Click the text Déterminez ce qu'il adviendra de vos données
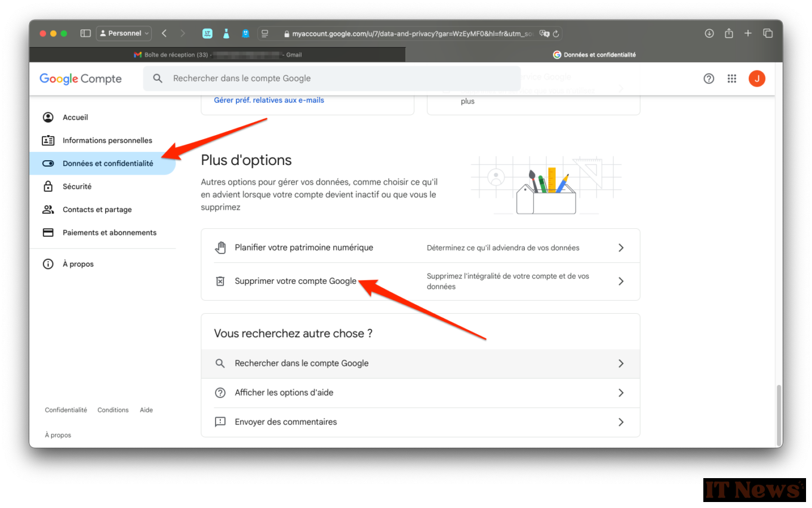 pos(503,247)
